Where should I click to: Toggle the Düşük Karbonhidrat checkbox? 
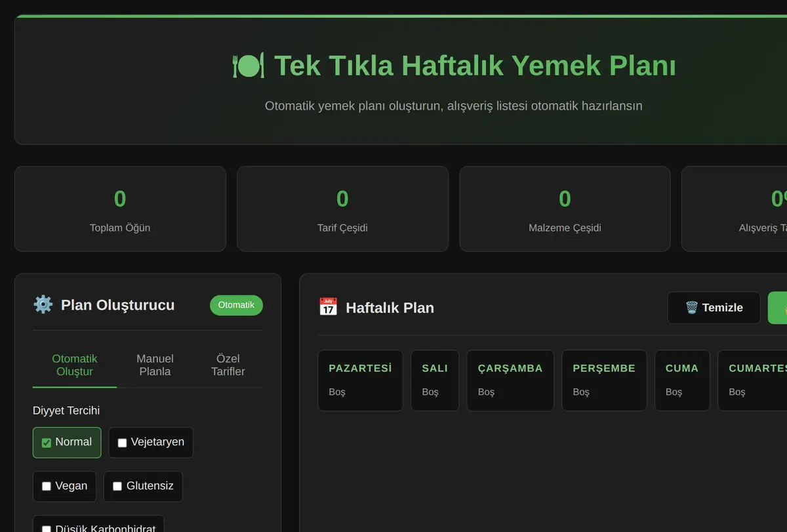click(x=47, y=529)
